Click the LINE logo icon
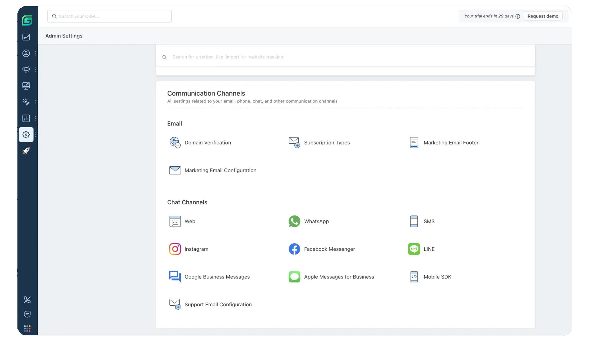 tap(414, 249)
